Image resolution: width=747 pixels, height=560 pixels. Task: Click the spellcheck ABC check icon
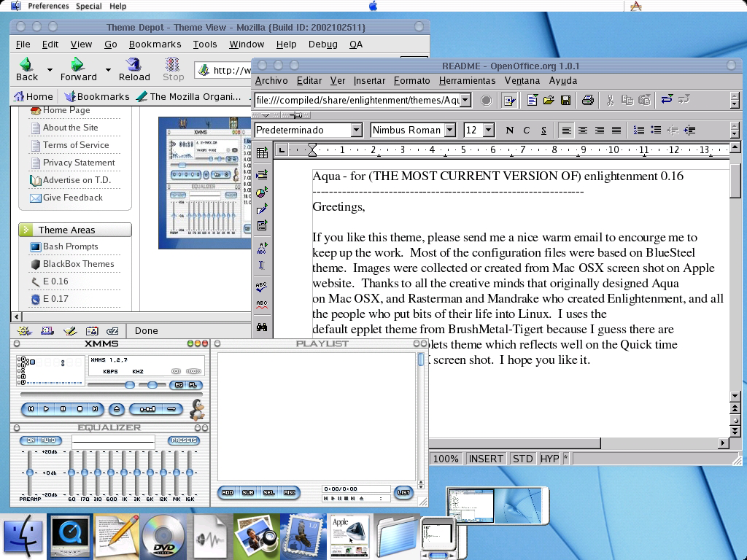coord(262,286)
